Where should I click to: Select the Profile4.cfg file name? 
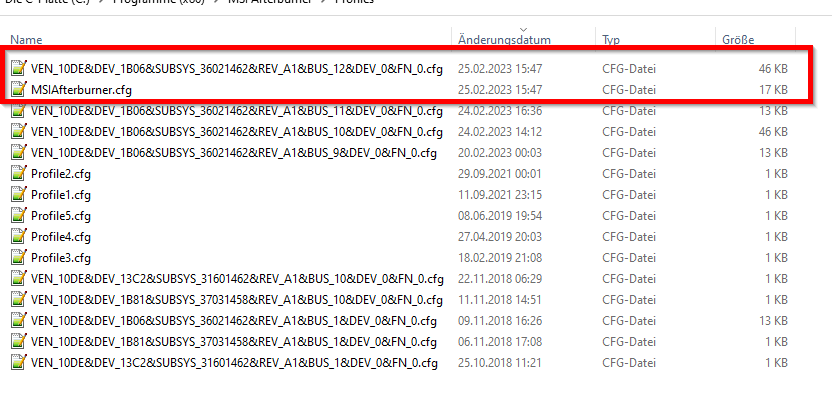pyautogui.click(x=61, y=237)
